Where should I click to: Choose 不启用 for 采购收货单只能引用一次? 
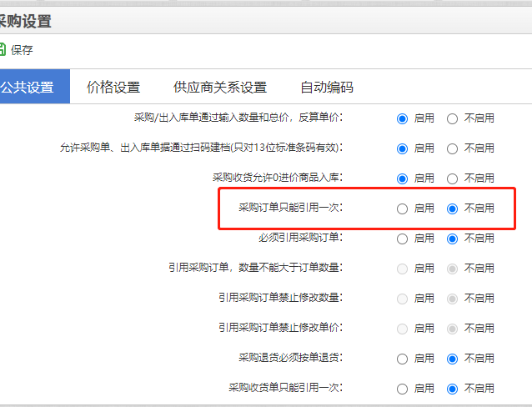point(452,389)
